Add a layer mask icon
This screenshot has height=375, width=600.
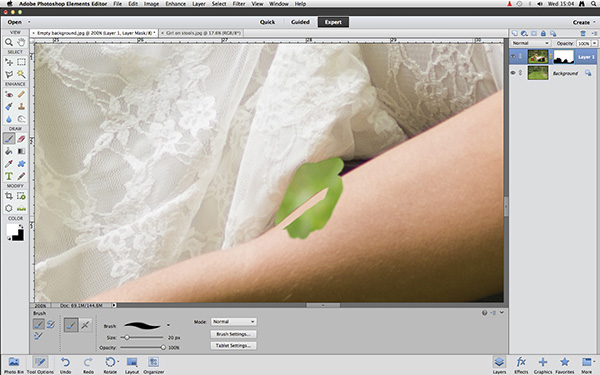(534, 33)
